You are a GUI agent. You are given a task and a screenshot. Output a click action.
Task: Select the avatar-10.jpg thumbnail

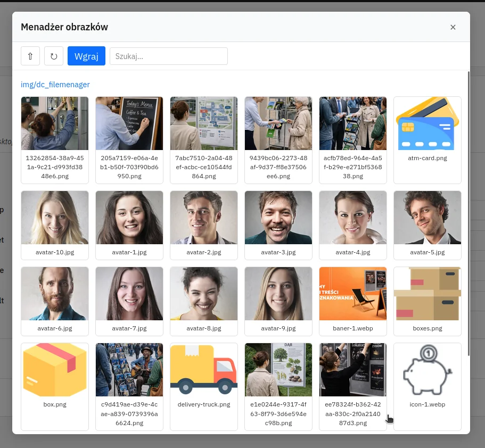[x=55, y=218]
